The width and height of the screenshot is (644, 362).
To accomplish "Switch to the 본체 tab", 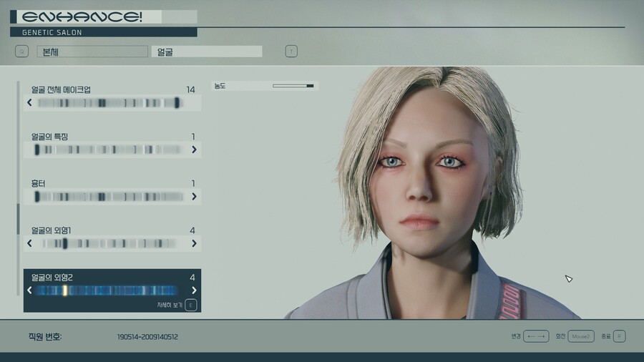I will [92, 52].
